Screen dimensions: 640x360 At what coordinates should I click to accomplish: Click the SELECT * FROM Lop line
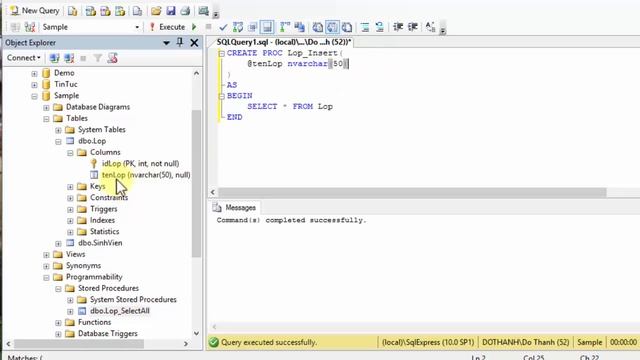coord(290,107)
